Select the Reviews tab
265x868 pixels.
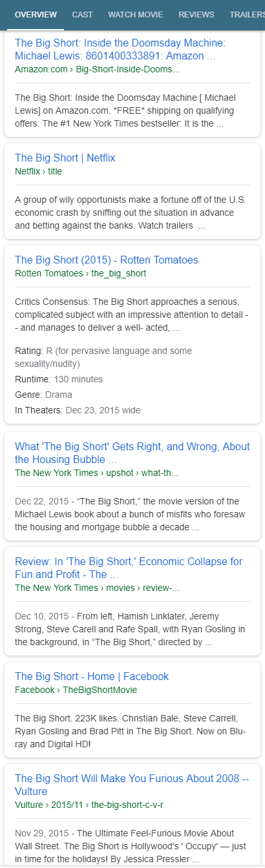(x=196, y=14)
